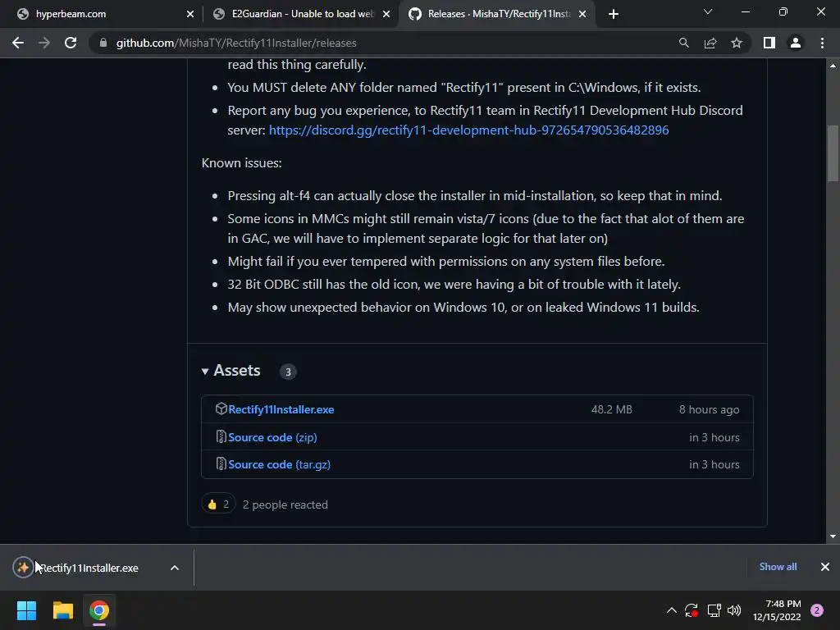Click the thumbs up reaction button
This screenshot has height=630, width=840.
pyautogui.click(x=218, y=504)
